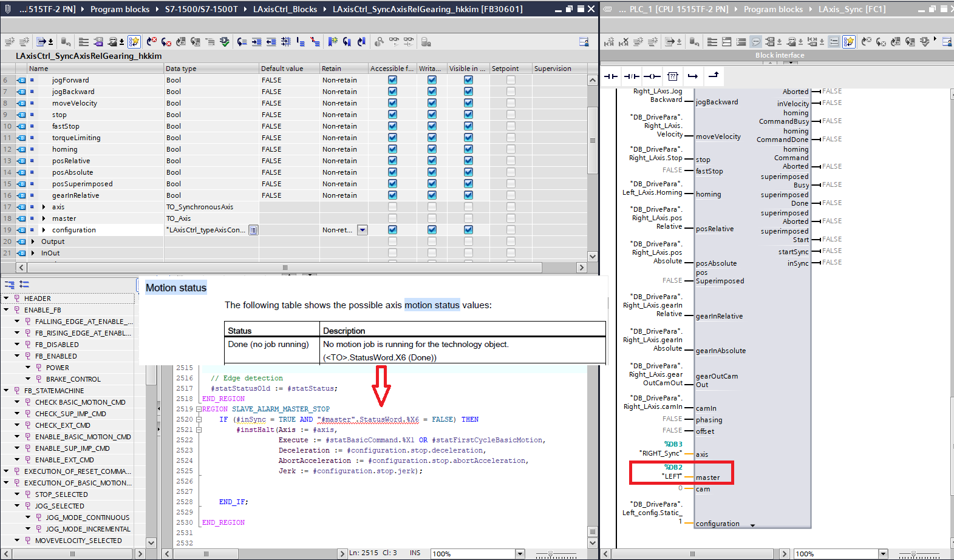Expand all regions in SCL overview
954x560 pixels.
24,284
